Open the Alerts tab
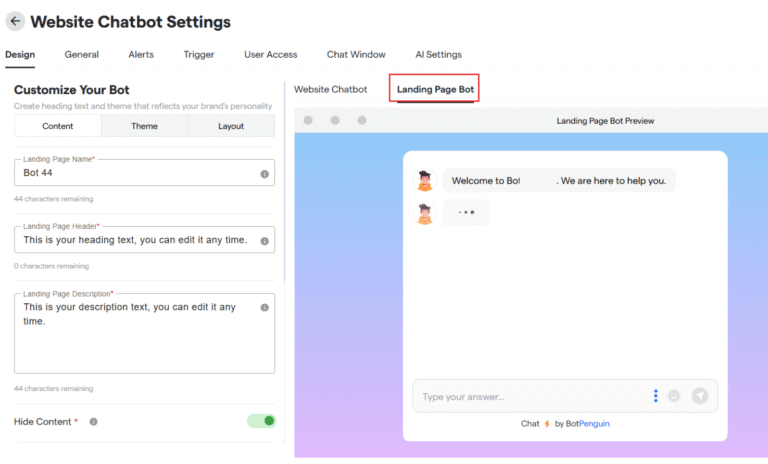 (x=141, y=54)
